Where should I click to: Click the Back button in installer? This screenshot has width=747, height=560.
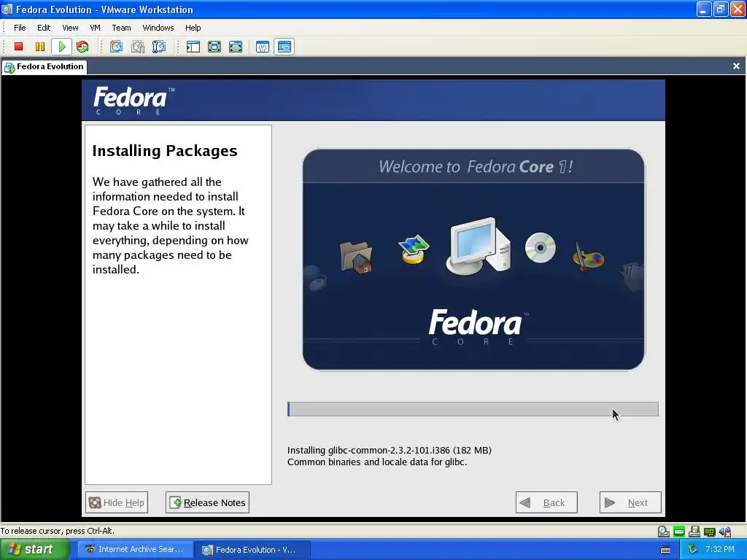546,502
